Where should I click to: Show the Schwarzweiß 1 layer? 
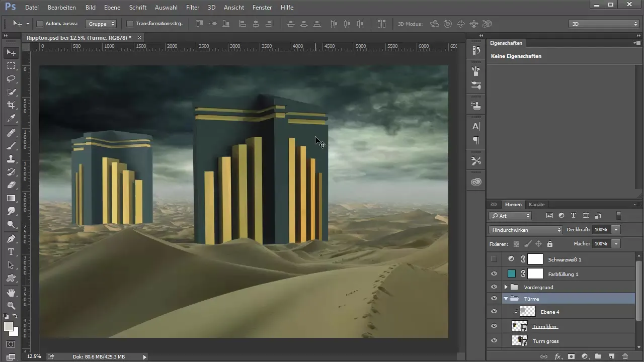tap(494, 259)
